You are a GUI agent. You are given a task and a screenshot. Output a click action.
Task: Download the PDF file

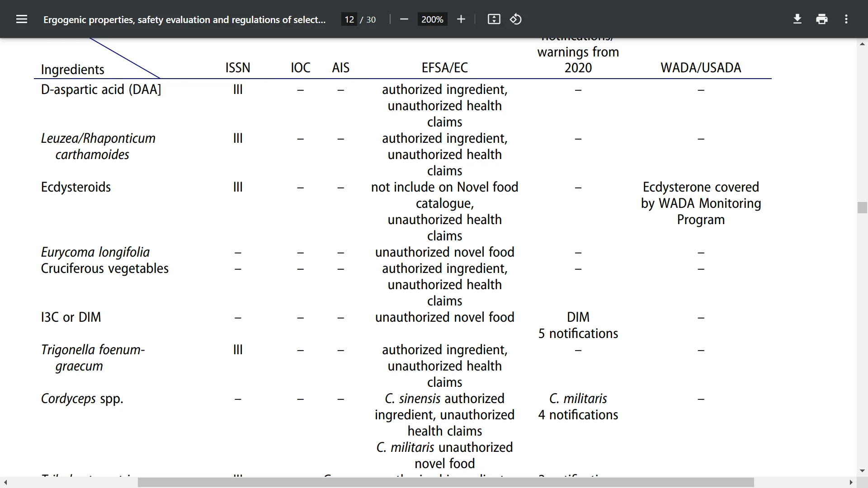coord(797,19)
